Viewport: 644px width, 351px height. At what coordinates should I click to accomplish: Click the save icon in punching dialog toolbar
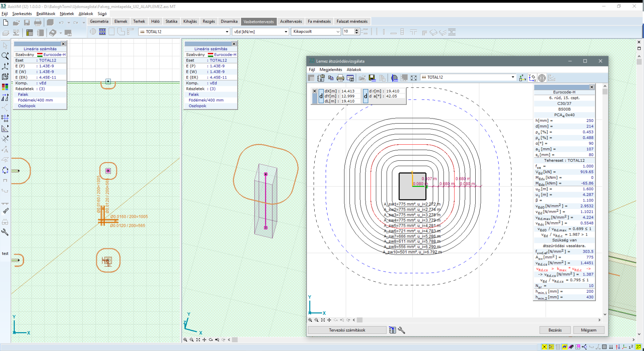[x=372, y=78]
